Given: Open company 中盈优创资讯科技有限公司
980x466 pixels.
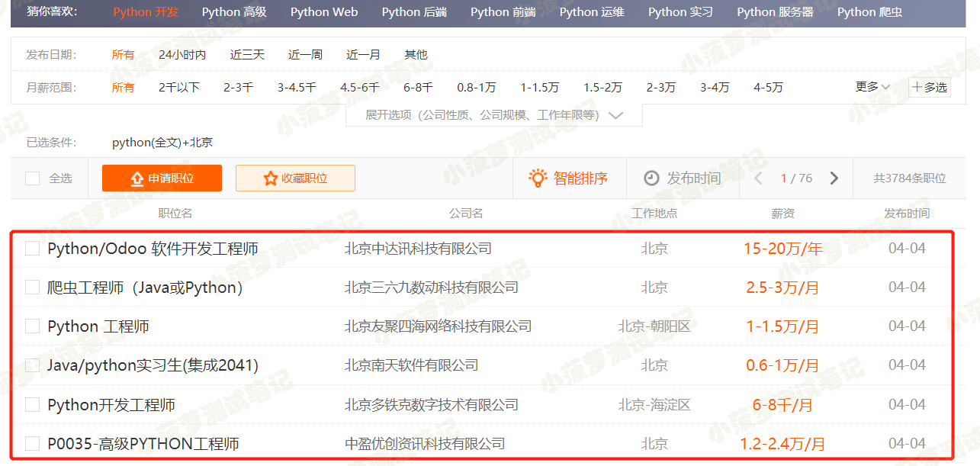Looking at the screenshot, I should tap(425, 443).
